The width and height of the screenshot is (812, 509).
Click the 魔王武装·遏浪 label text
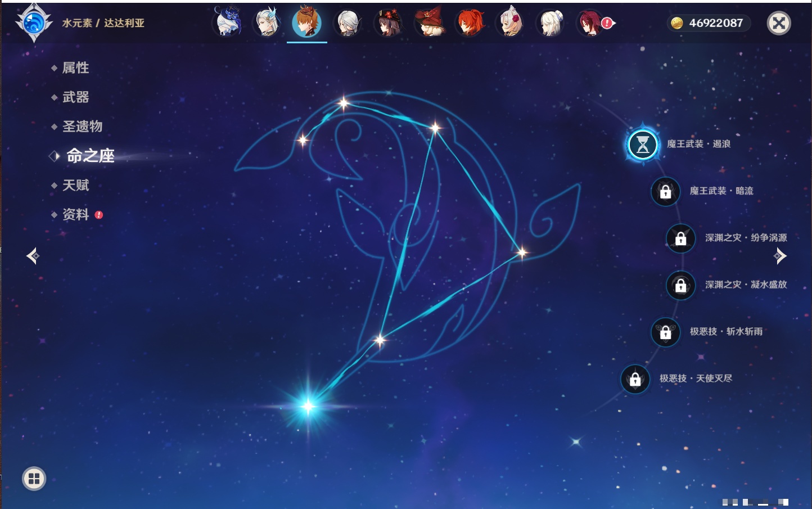698,144
